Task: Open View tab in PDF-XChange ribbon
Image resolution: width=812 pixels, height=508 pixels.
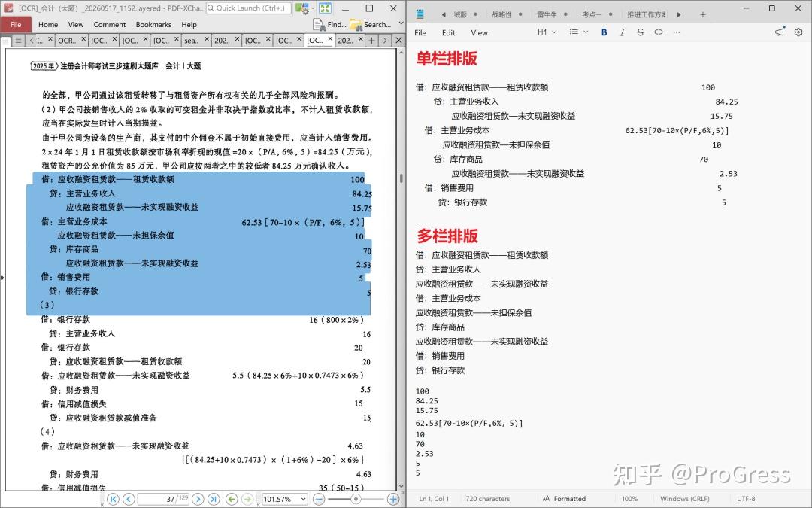Action: pyautogui.click(x=76, y=24)
